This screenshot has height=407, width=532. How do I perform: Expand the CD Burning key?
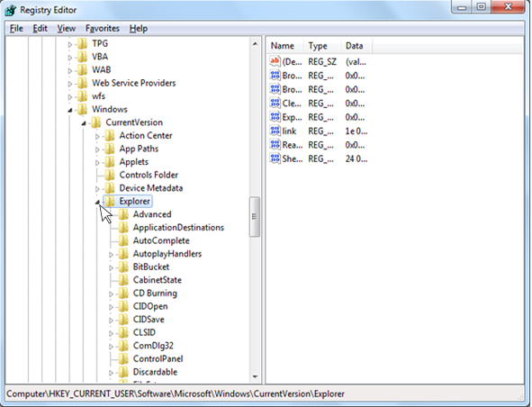coord(111,294)
